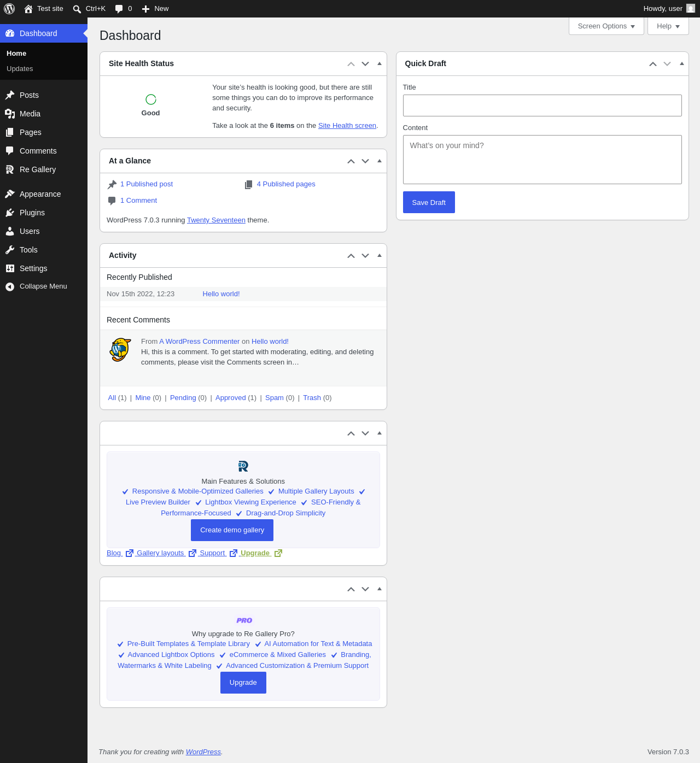Open the Help dropdown tab
Image resolution: width=700 pixels, height=763 pixels.
pyautogui.click(x=668, y=26)
